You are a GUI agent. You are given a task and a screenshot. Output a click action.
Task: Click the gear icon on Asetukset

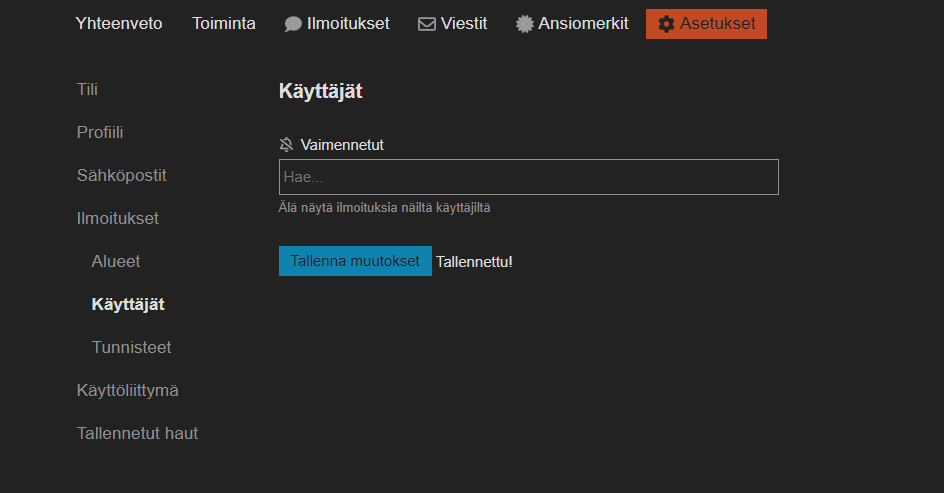[x=667, y=24]
